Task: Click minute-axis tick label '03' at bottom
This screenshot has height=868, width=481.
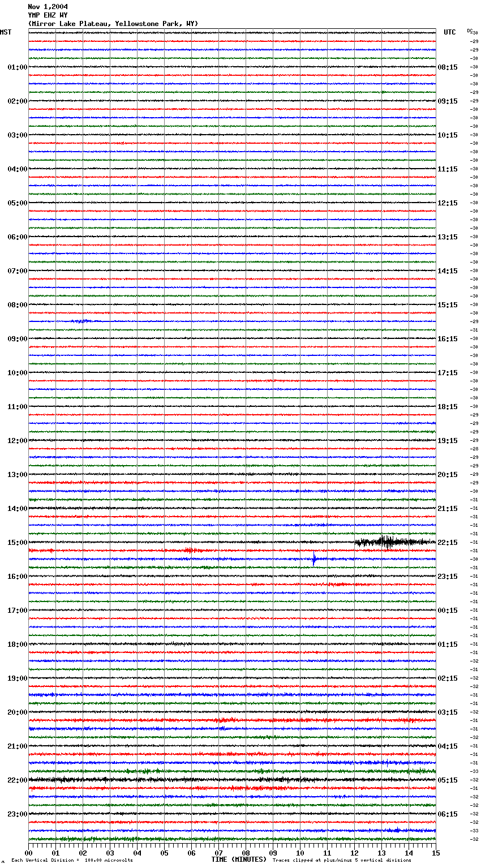Action: 110,853
